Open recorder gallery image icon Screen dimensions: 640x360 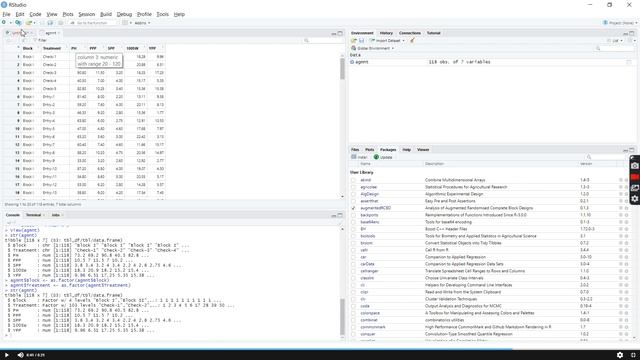point(635,188)
